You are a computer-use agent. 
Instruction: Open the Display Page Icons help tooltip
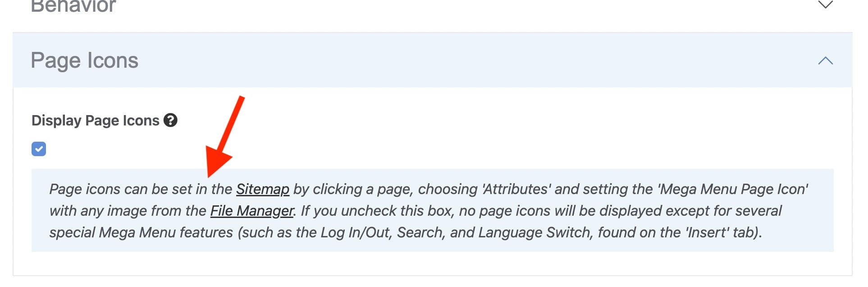(170, 120)
